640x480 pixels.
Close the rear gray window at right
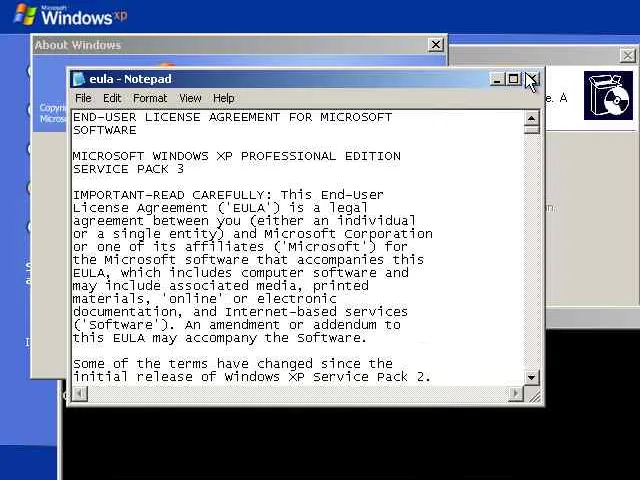pyautogui.click(x=628, y=55)
